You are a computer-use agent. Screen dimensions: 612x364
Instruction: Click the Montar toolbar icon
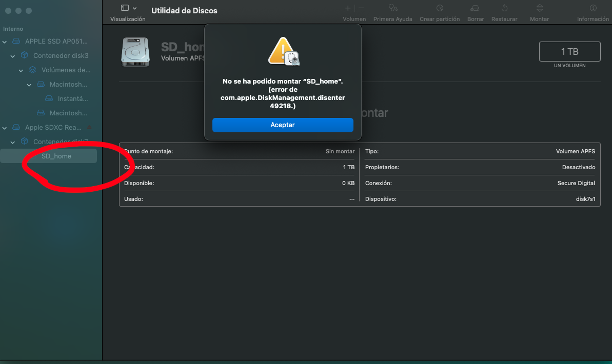click(x=539, y=8)
